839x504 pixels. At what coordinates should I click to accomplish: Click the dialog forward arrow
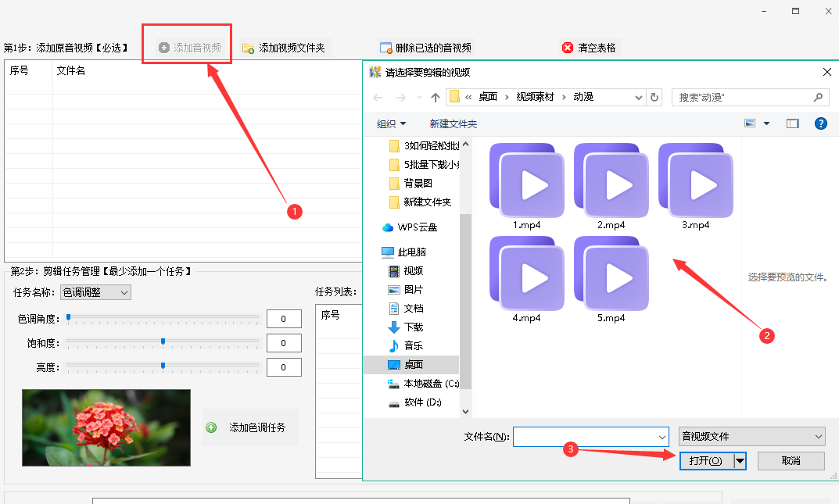(400, 97)
